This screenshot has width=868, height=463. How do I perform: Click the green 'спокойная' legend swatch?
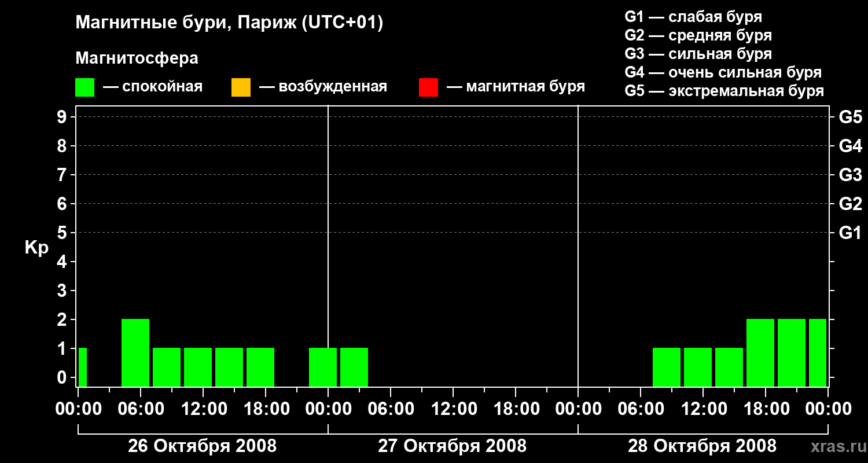(84, 87)
